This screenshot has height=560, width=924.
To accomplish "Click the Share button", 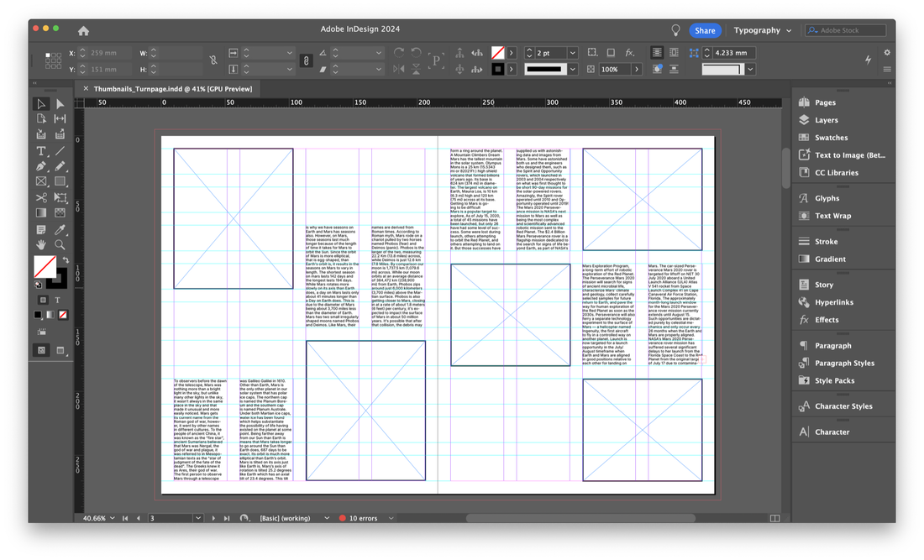I will coord(704,30).
